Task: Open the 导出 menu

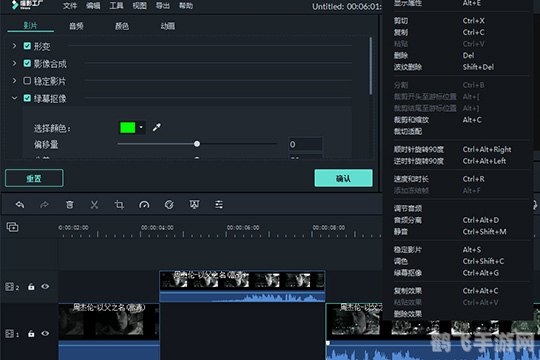Action: click(163, 6)
